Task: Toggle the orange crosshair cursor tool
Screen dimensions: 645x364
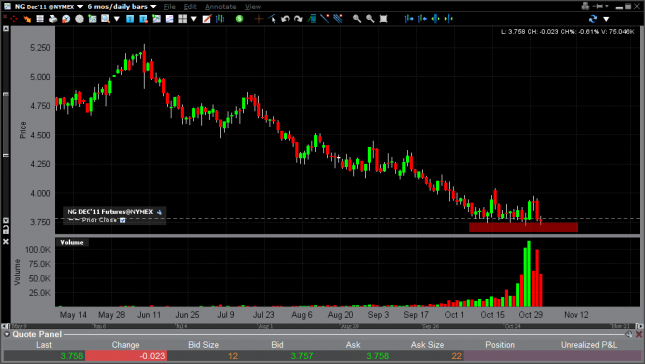Action: (x=259, y=19)
